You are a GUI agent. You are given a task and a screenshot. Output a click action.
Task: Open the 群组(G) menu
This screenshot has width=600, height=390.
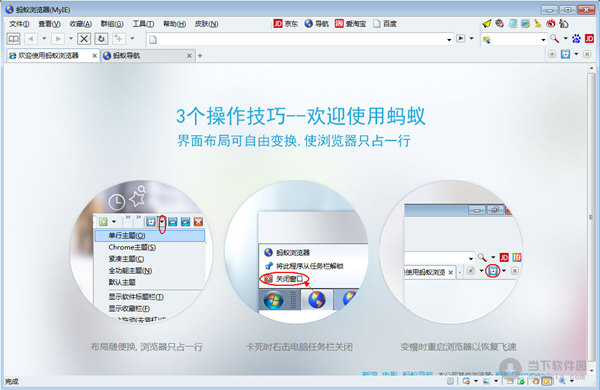coord(112,24)
